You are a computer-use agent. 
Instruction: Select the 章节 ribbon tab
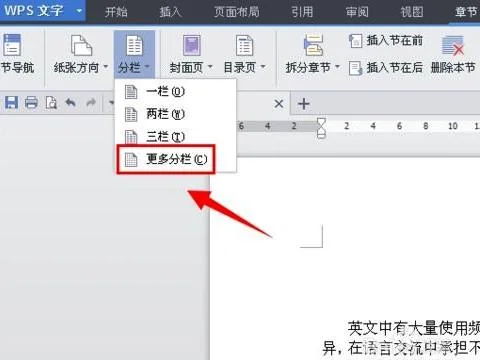point(466,12)
